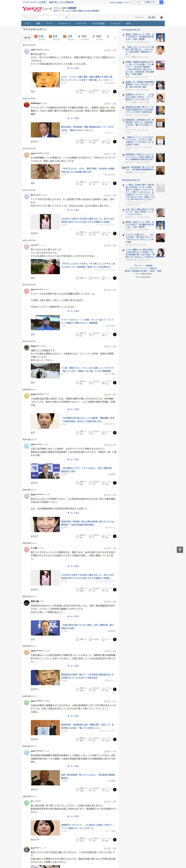This screenshot has width=186, height=868.
Task: Open ランキング in navigation bar
Action: 115,24
